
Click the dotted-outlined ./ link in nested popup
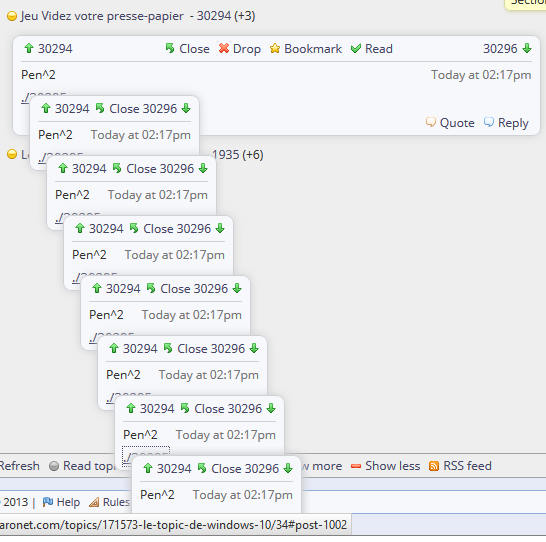pos(146,456)
